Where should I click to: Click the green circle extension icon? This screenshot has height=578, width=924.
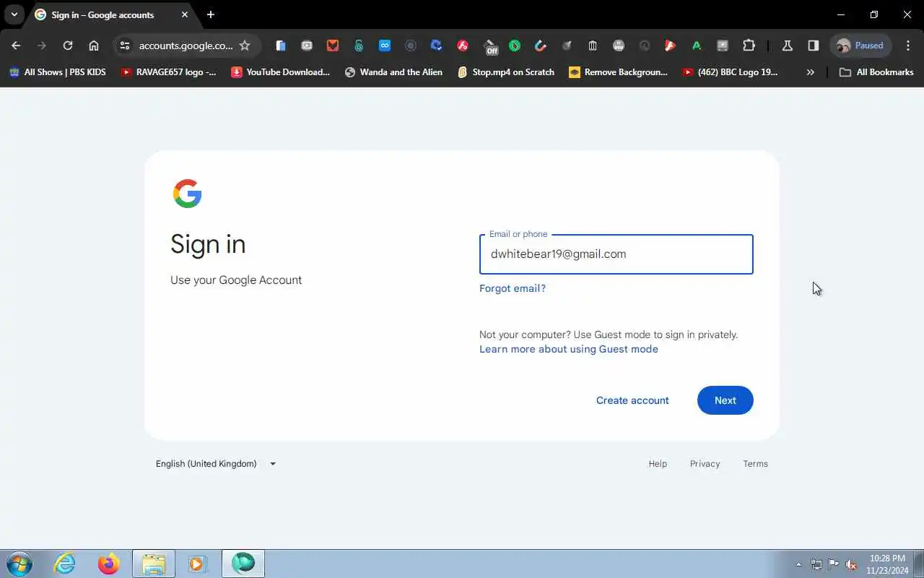[x=515, y=46]
